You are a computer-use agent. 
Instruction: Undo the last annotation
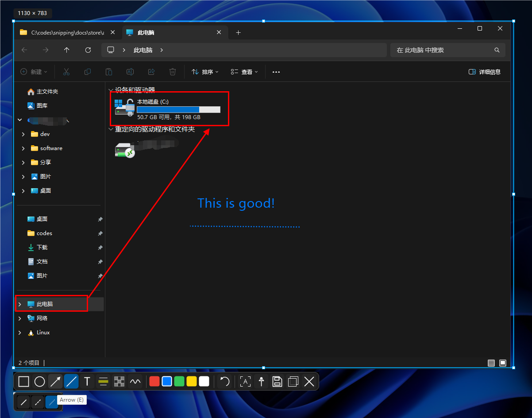pyautogui.click(x=225, y=381)
